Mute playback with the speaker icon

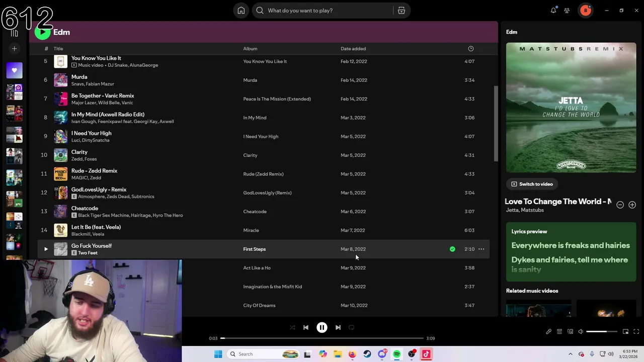click(581, 332)
